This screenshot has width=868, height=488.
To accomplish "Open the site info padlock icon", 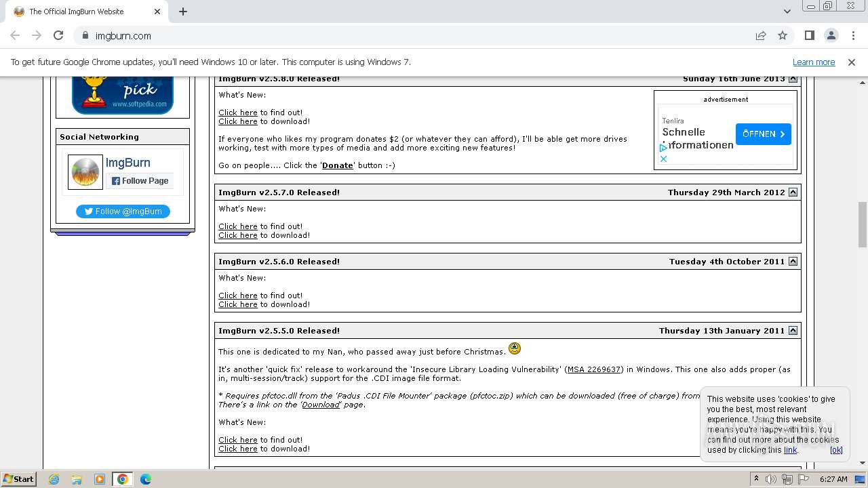I will (x=85, y=35).
